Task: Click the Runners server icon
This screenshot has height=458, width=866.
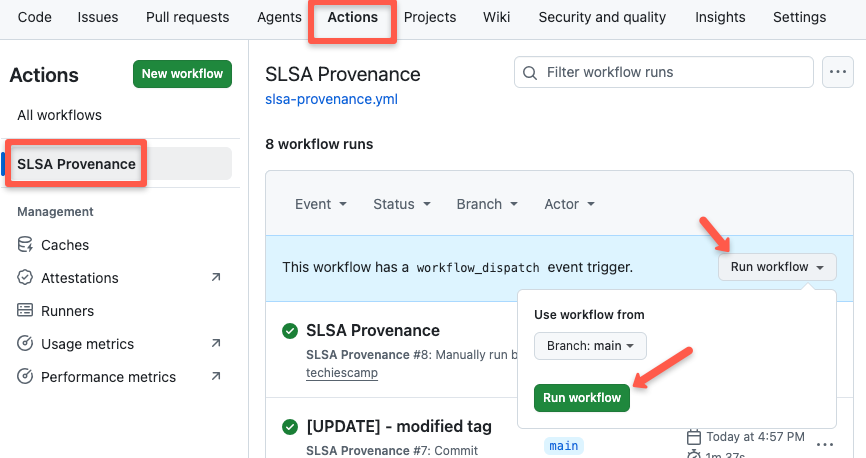Action: tap(25, 310)
